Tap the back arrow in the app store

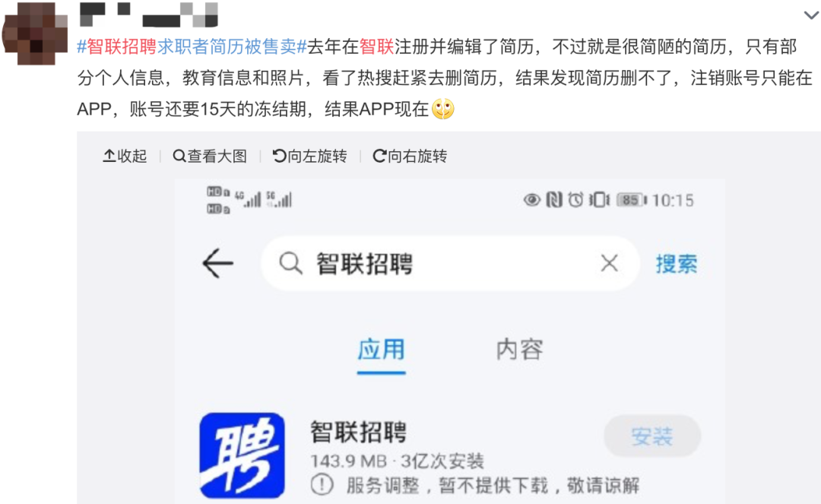coord(218,263)
